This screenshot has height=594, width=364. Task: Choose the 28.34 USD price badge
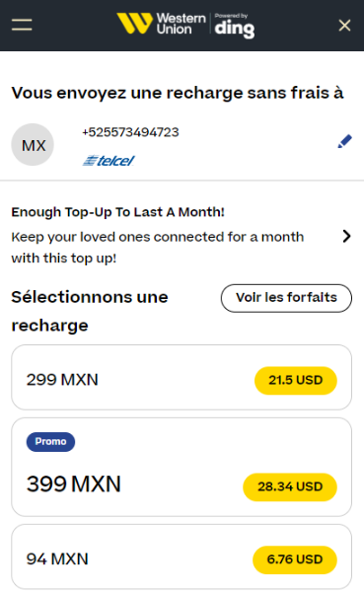[290, 486]
